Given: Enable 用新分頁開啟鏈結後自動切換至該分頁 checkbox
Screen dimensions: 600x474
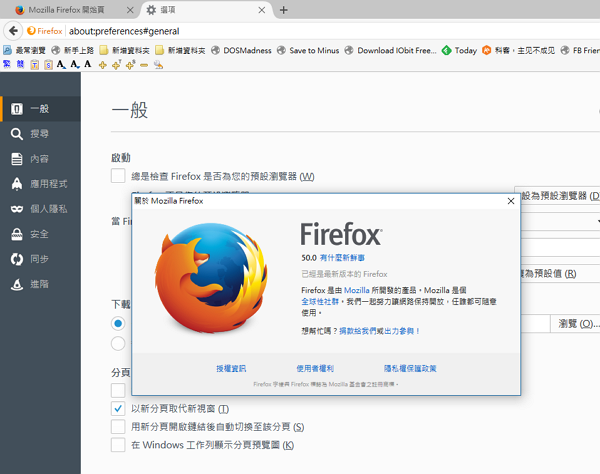Looking at the screenshot, I should pyautogui.click(x=118, y=427).
